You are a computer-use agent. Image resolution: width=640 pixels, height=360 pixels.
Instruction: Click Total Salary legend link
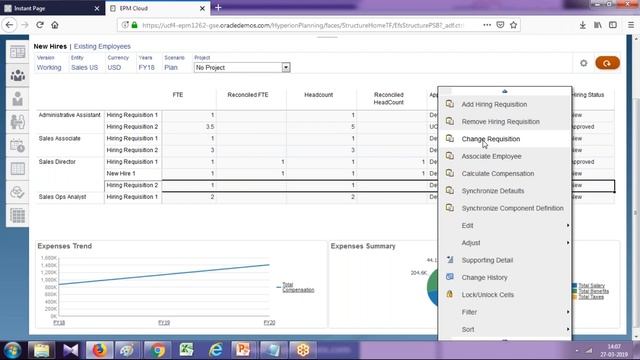click(x=591, y=286)
